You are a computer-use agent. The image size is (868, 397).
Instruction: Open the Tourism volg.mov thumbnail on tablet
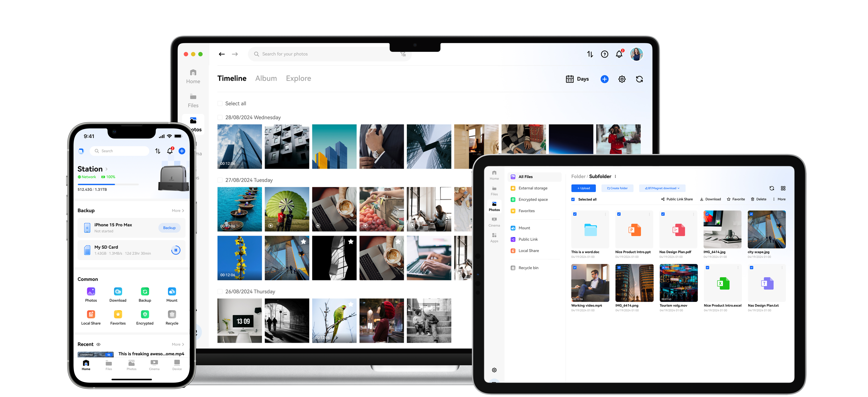678,283
